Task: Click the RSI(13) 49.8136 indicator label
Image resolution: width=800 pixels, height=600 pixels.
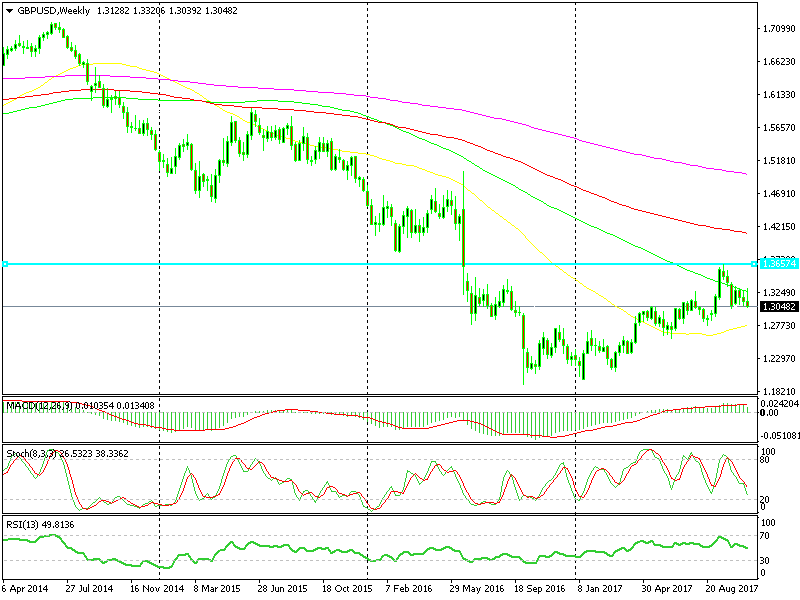Action: (40, 524)
